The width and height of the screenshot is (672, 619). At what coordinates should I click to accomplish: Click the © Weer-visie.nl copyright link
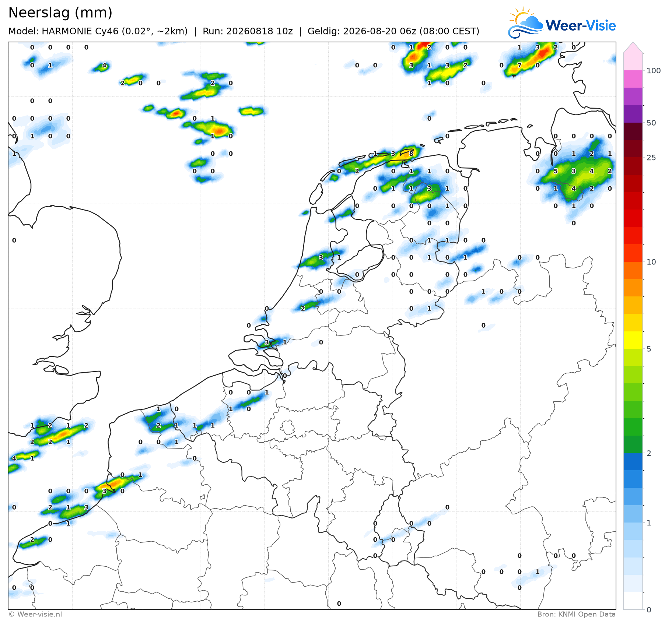[35, 614]
